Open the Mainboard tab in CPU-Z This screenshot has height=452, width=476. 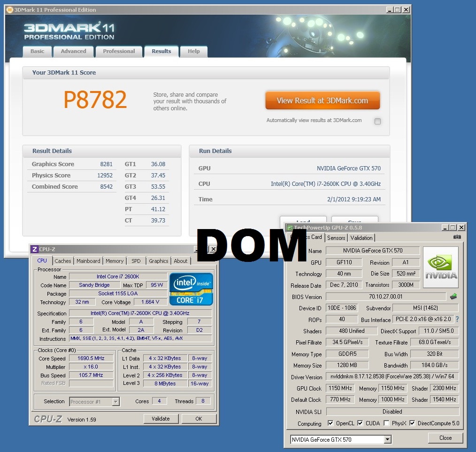click(x=88, y=261)
